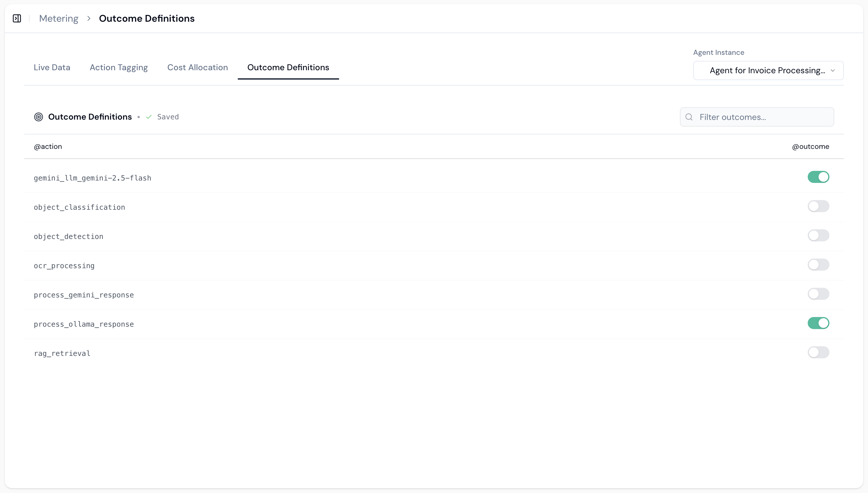Disable the process_ollama_response toggle
Image resolution: width=868 pixels, height=493 pixels.
click(818, 323)
